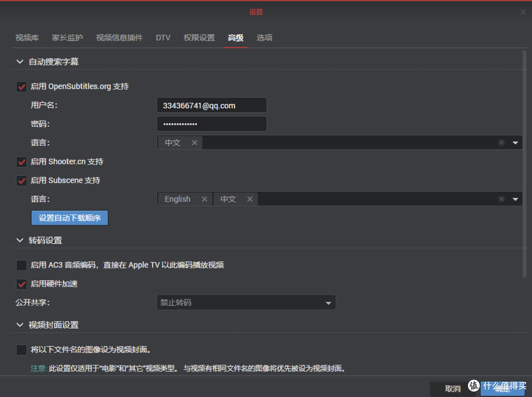Image resolution: width=532 pixels, height=397 pixels.
Task: Open the 权限设置 tab
Action: tap(199, 38)
